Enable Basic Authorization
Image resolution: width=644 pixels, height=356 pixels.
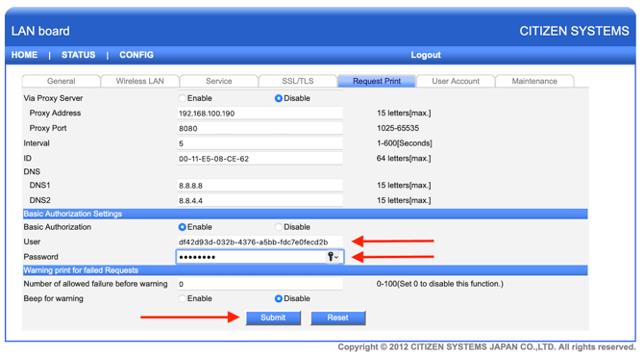click(x=183, y=227)
